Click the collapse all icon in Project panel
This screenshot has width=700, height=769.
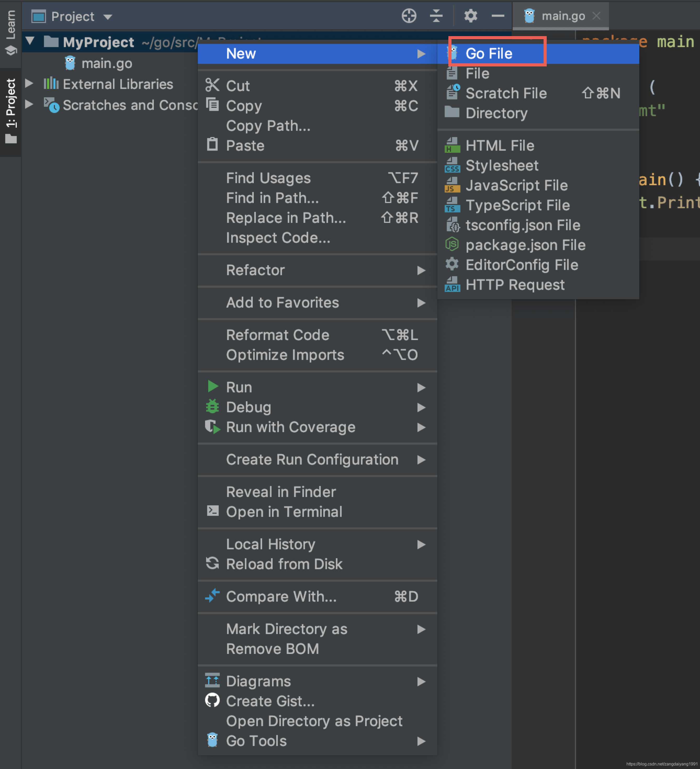pyautogui.click(x=436, y=16)
